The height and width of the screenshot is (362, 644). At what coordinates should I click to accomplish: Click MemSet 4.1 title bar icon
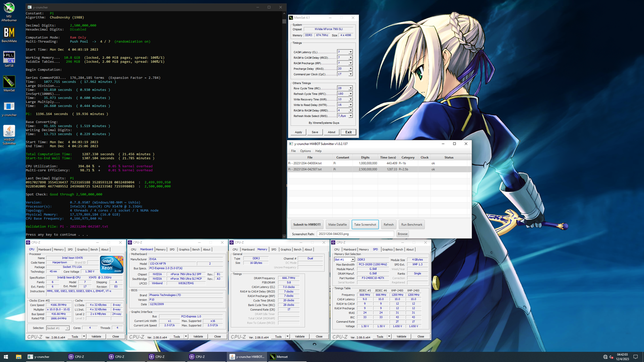point(291,17)
